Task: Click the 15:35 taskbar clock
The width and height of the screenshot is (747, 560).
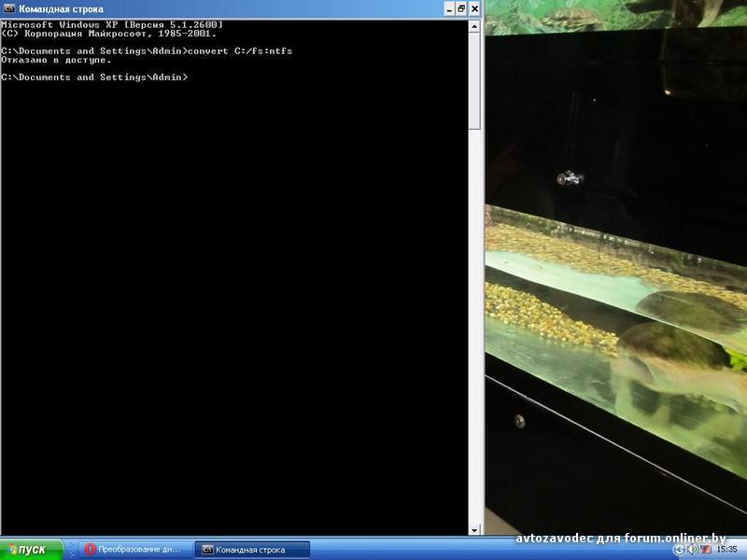Action: pos(726,550)
